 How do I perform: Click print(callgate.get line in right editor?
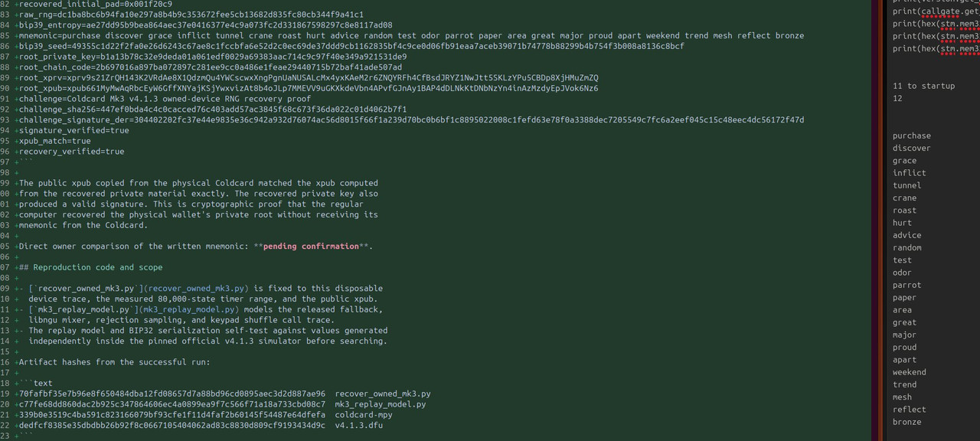point(936,11)
